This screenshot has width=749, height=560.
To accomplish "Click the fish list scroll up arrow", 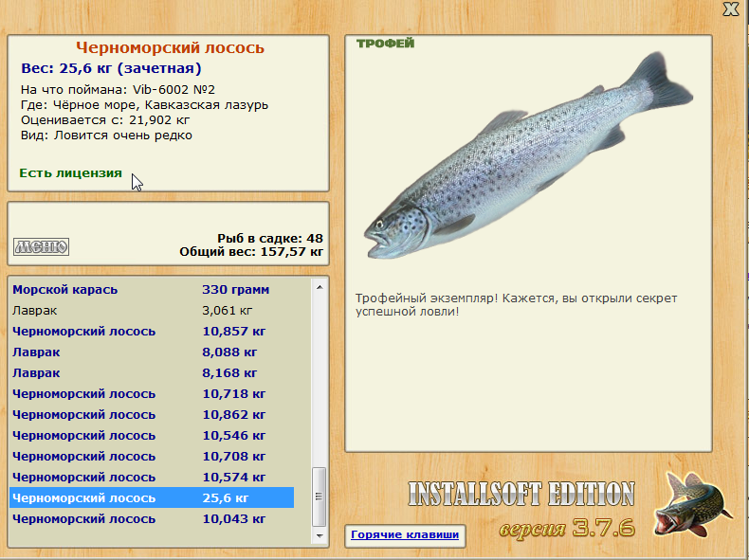I will [x=320, y=287].
